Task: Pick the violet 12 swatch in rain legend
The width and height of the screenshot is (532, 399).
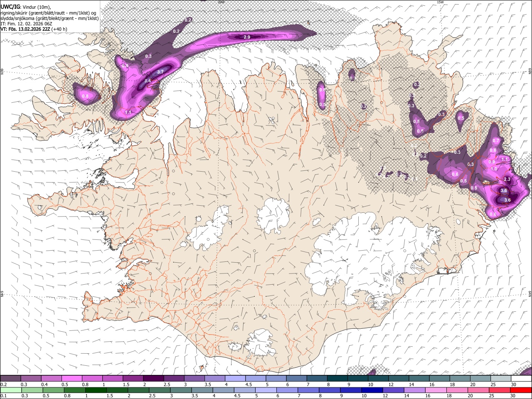Action: click(394, 390)
